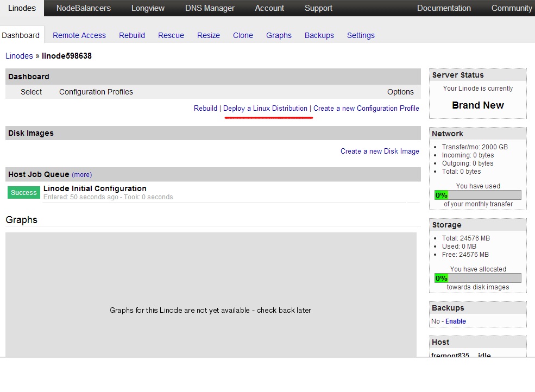This screenshot has height=392, width=535.
Task: Click Create a new Configuration Profile
Action: [366, 108]
